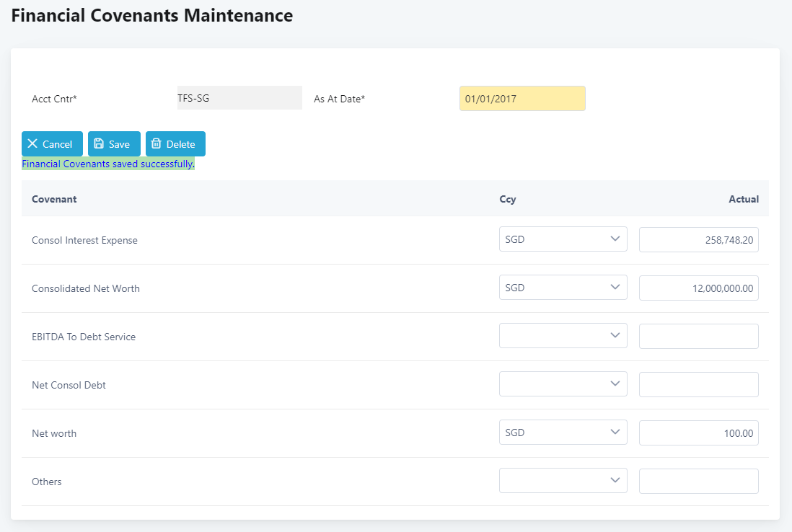Screen dimensions: 792x532
Task: Open Consol Interest Expense currency dropdown
Action: pos(563,239)
